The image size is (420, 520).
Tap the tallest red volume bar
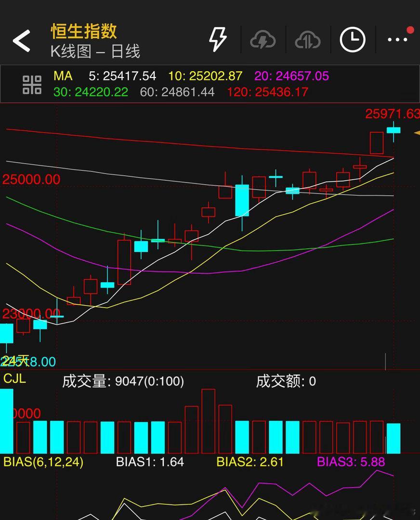click(x=209, y=421)
